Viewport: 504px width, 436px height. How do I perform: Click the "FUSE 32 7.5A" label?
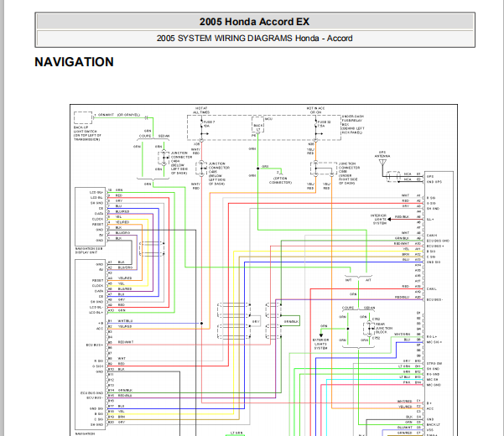point(324,124)
